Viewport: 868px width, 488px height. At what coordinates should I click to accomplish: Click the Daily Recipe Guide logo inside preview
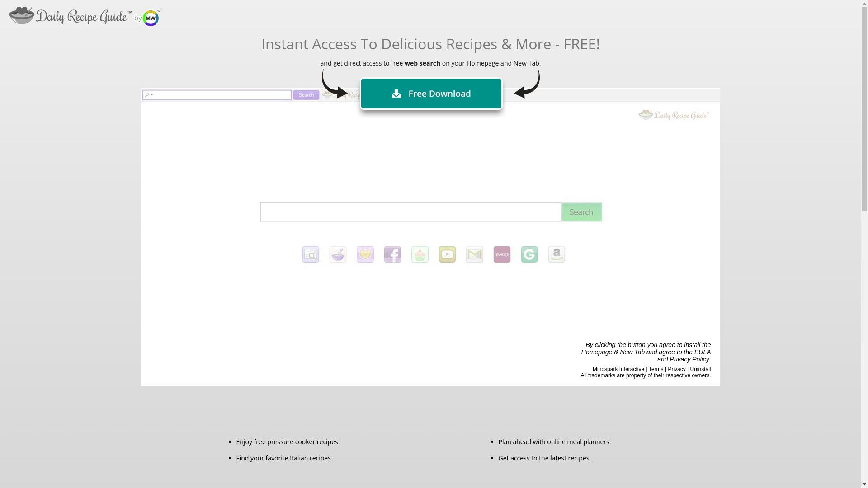[674, 115]
